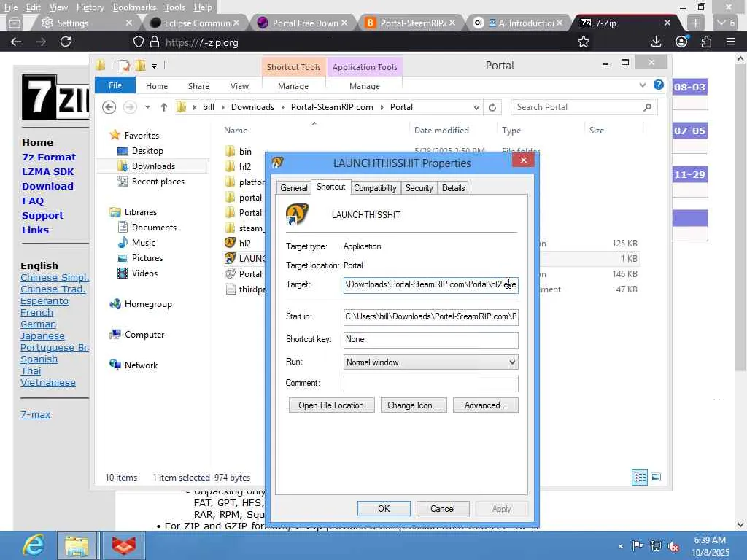Confirm Properties dialog with OK
The width and height of the screenshot is (747, 560).
click(x=384, y=508)
